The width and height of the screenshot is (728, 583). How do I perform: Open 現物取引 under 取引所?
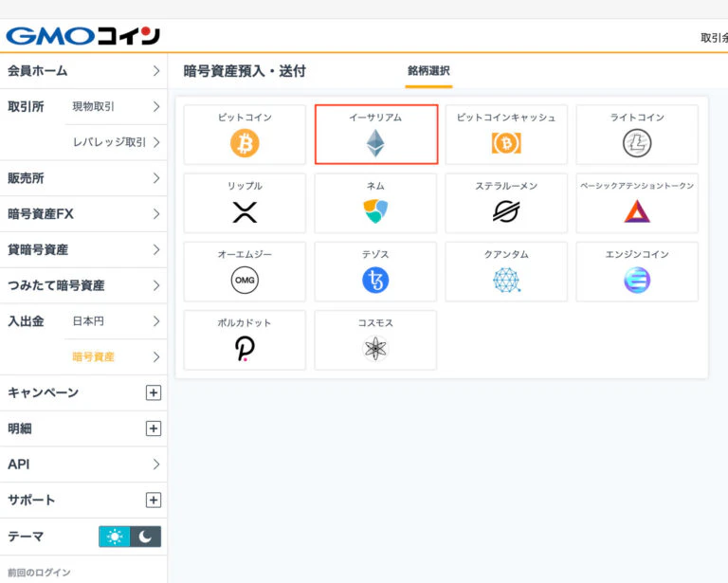pos(116,107)
